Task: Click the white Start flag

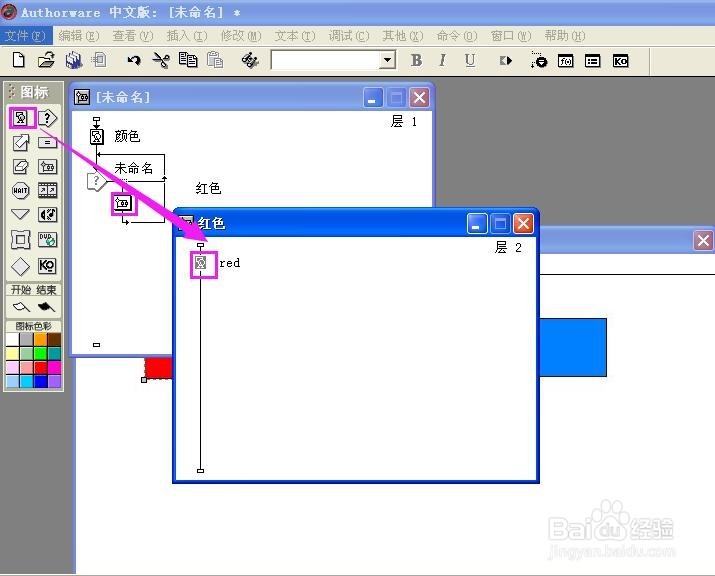Action: click(x=21, y=306)
